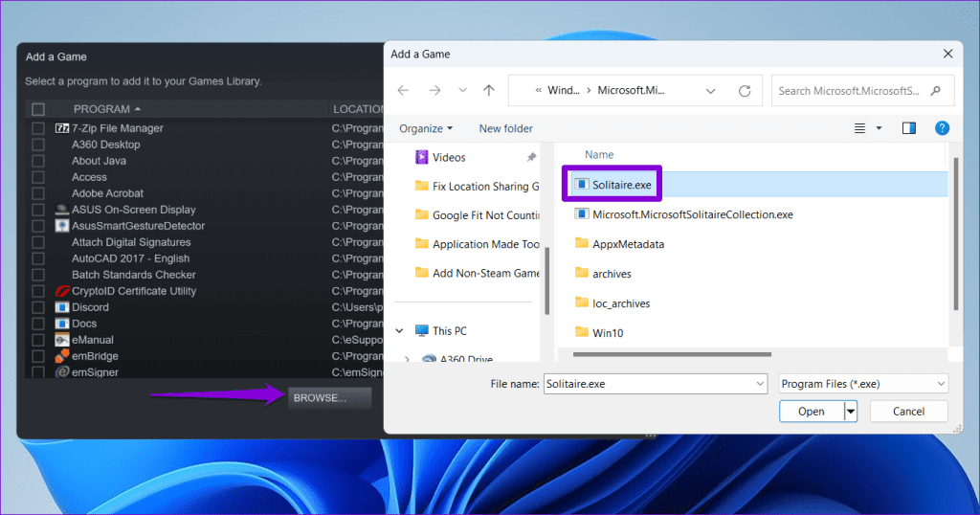980x515 pixels.
Task: Open help via the blue question mark icon
Action: pos(942,128)
